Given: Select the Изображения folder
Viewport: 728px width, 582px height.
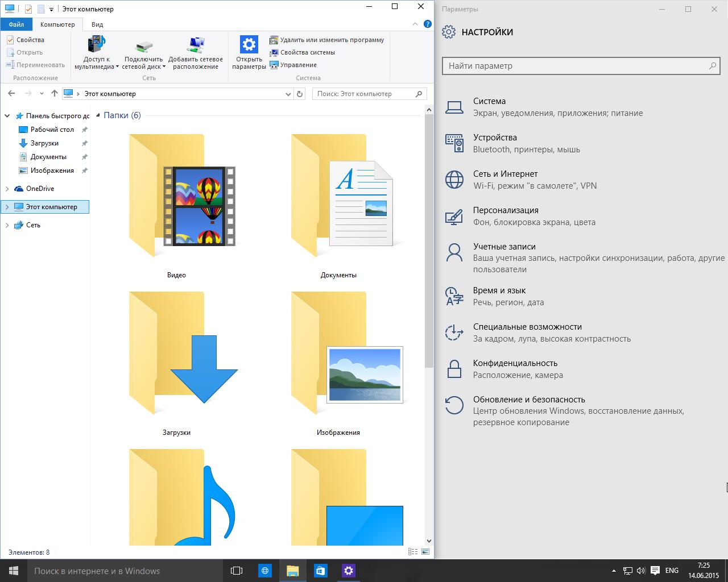Looking at the screenshot, I should coord(338,364).
